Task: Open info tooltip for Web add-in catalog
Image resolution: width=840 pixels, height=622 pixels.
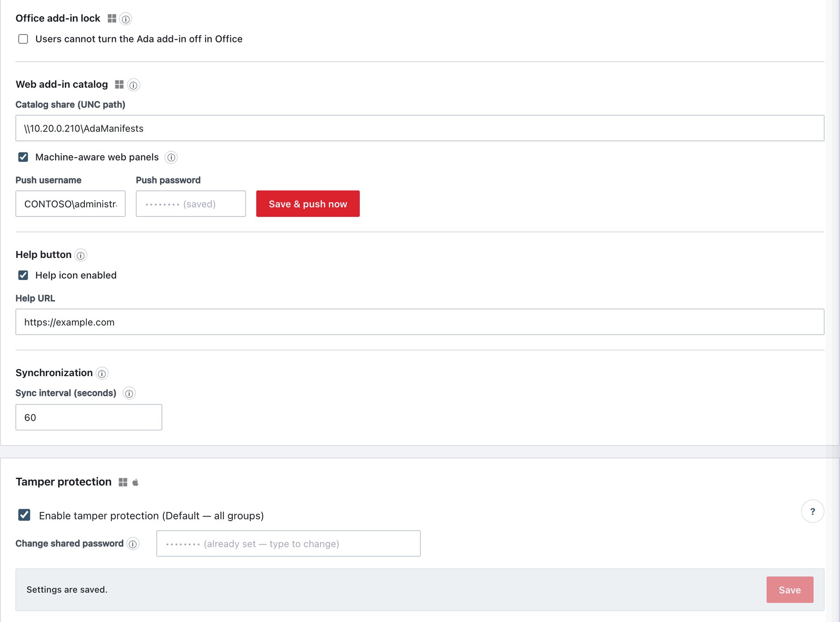Action: [133, 85]
